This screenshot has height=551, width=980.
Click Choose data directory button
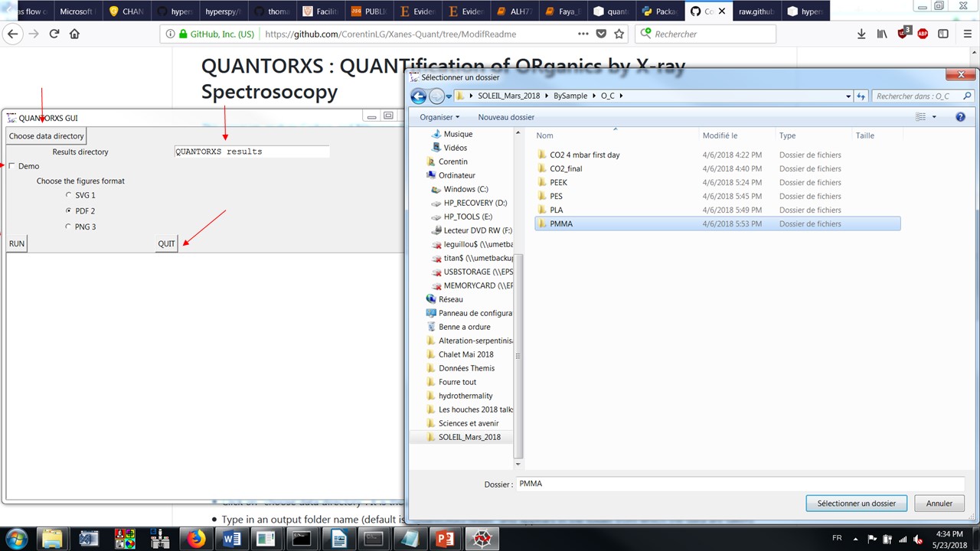pyautogui.click(x=46, y=136)
